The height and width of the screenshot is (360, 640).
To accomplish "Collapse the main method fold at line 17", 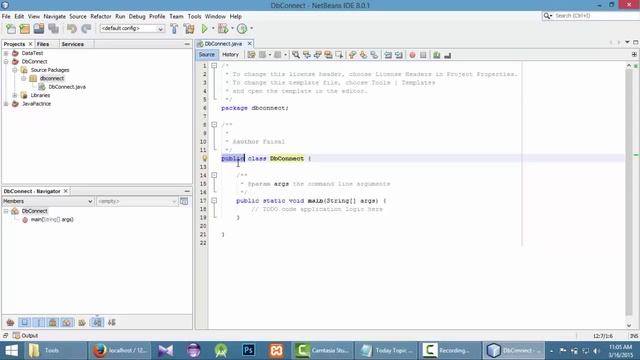I will tap(214, 200).
